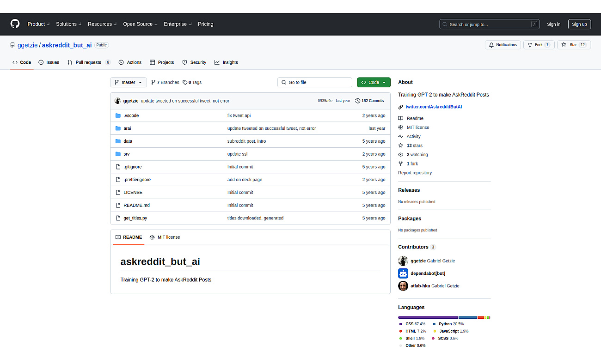
Task: Open the Security tab
Action: tap(194, 62)
